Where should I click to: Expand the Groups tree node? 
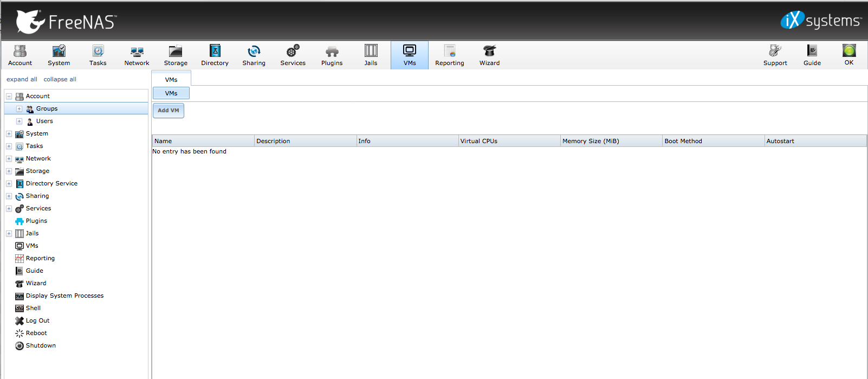click(19, 109)
